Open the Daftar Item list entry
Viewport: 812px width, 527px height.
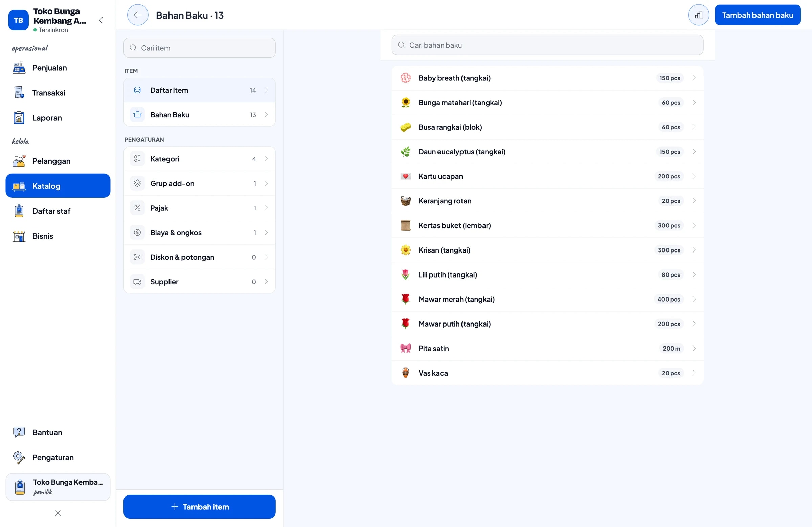coord(199,90)
